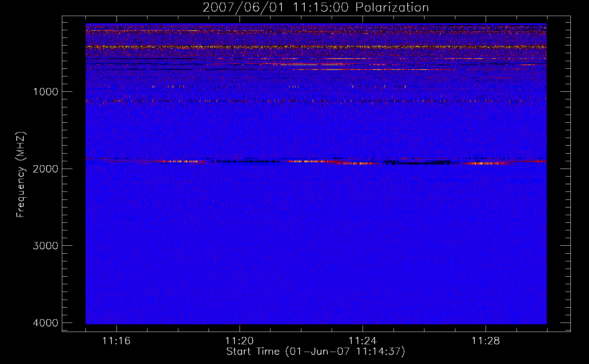Click the 11:24 time tick label

tap(363, 341)
